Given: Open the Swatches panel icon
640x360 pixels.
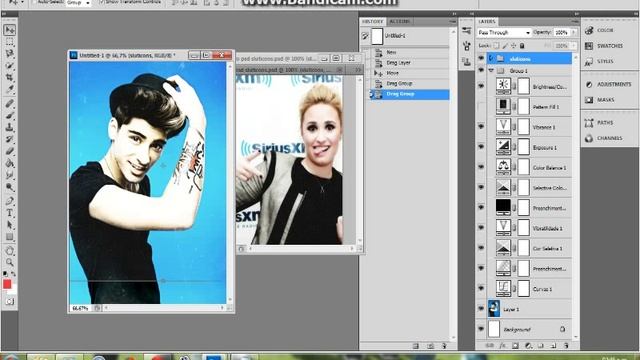Looking at the screenshot, I should pos(589,46).
